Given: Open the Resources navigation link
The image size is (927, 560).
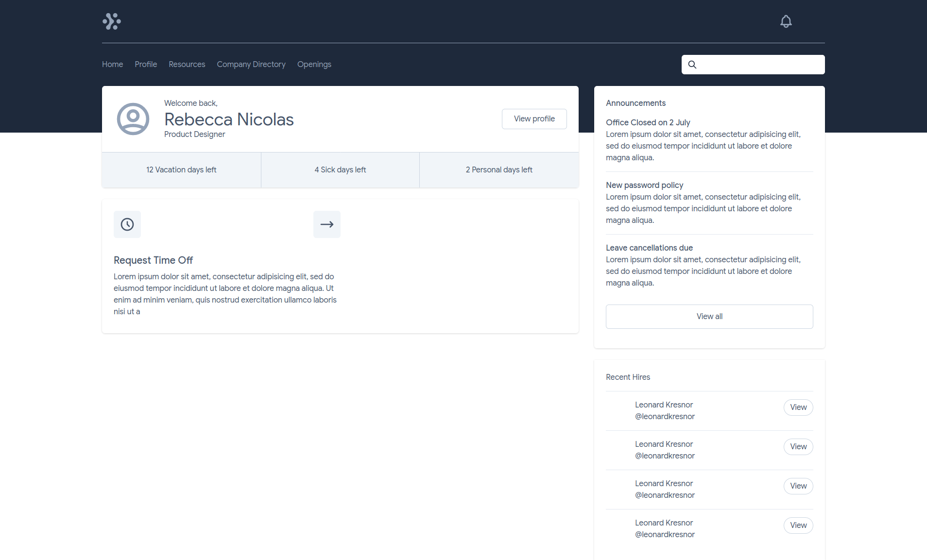Looking at the screenshot, I should [187, 64].
